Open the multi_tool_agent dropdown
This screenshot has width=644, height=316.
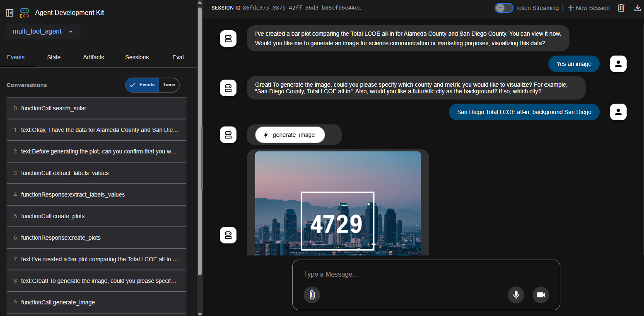[43, 32]
